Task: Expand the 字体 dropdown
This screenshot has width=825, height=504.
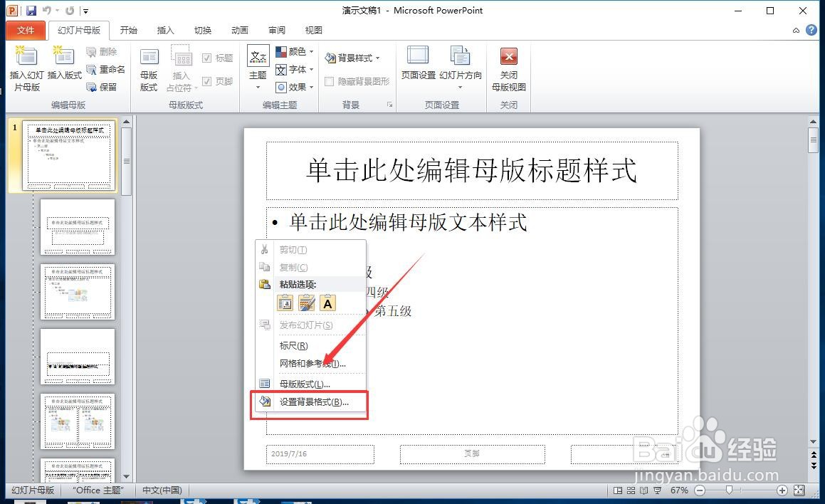Action: pos(293,69)
